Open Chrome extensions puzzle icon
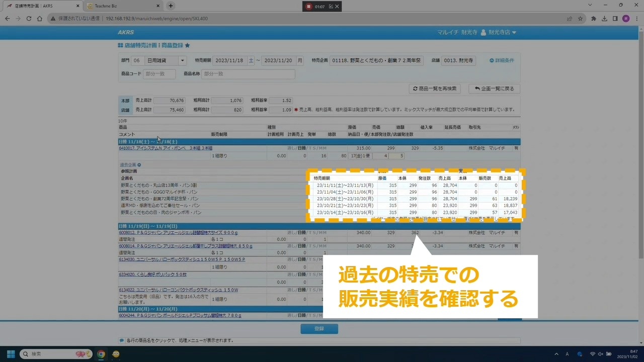 pyautogui.click(x=594, y=19)
